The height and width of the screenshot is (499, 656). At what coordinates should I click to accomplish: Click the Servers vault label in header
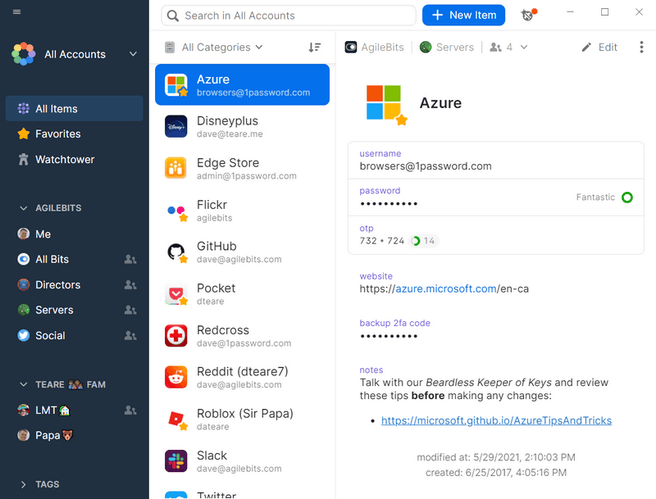click(x=447, y=47)
